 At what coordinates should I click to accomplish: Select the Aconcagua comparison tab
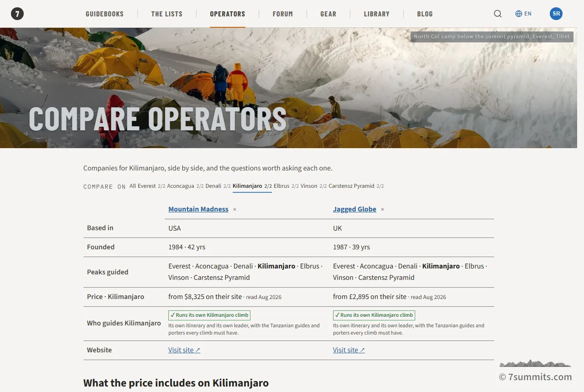click(x=185, y=186)
